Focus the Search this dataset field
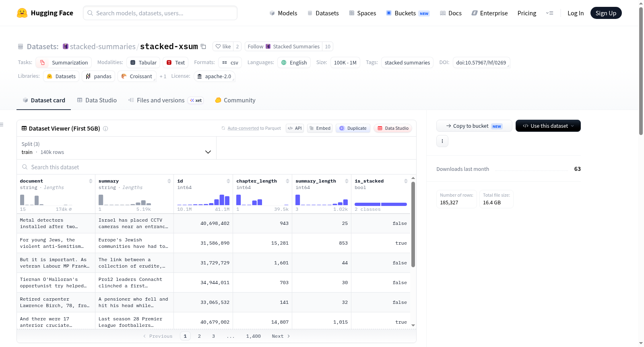Viewport: 644px width, 347px height. 217,167
